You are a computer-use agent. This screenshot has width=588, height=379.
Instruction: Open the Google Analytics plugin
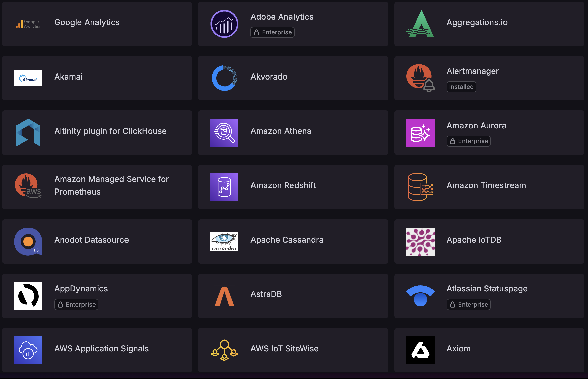(x=97, y=24)
